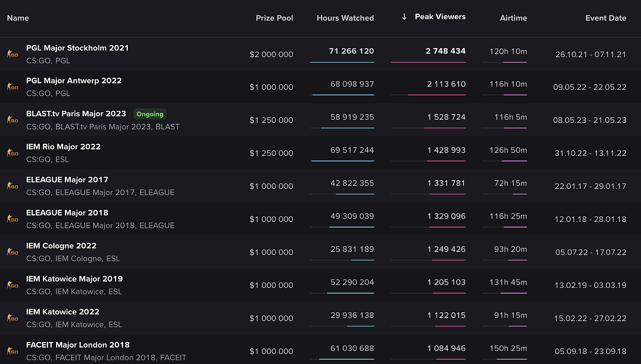This screenshot has width=641, height=364.
Task: Sort table by Event Date column
Action: click(x=606, y=18)
